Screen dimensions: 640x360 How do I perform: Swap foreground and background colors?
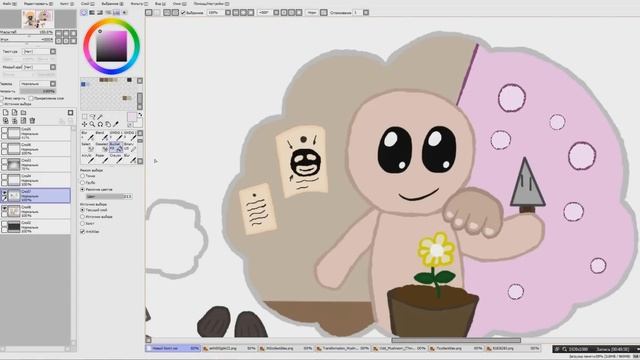tap(140, 115)
